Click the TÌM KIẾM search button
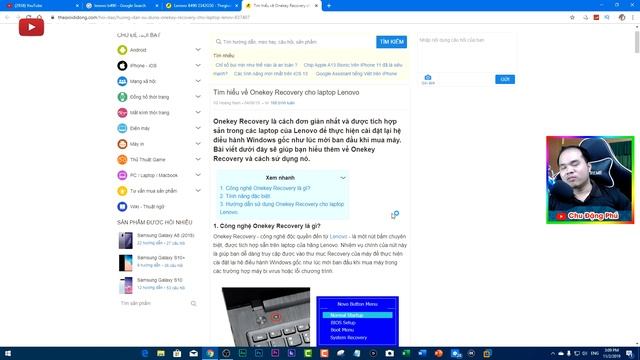Screen dimensions: 640x360 391,42
